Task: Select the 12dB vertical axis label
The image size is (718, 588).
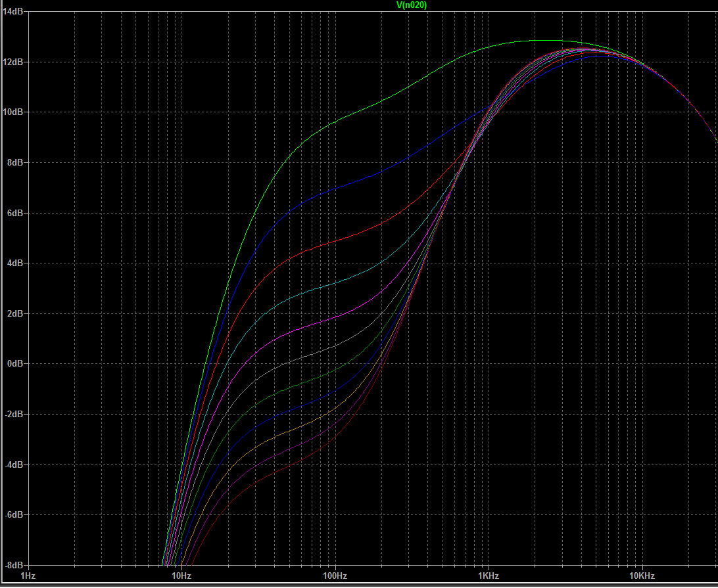Action: [13, 62]
